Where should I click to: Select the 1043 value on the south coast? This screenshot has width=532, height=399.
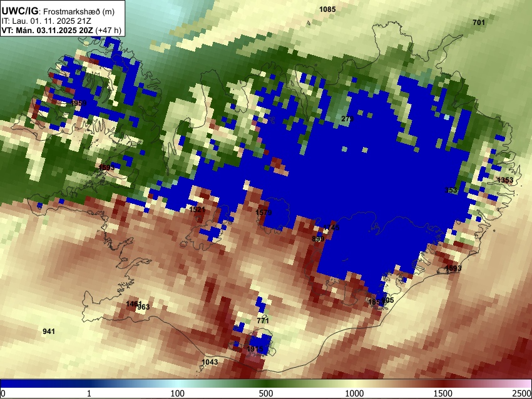click(x=210, y=361)
